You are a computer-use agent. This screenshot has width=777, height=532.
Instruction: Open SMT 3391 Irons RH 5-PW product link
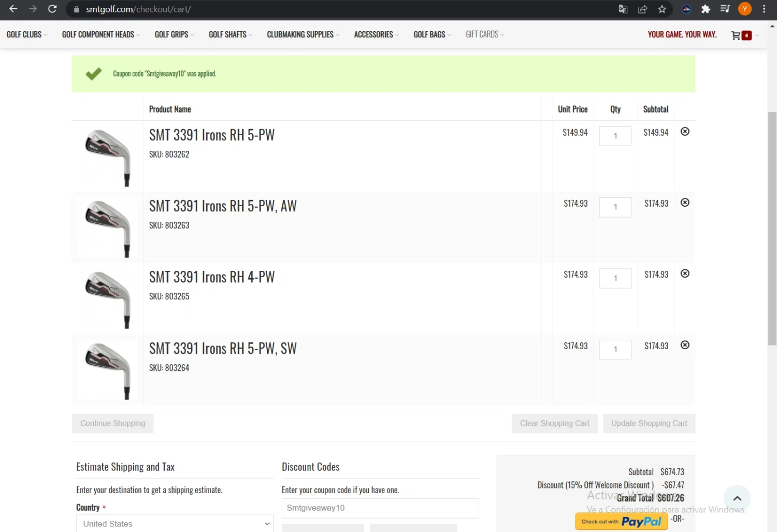click(212, 135)
